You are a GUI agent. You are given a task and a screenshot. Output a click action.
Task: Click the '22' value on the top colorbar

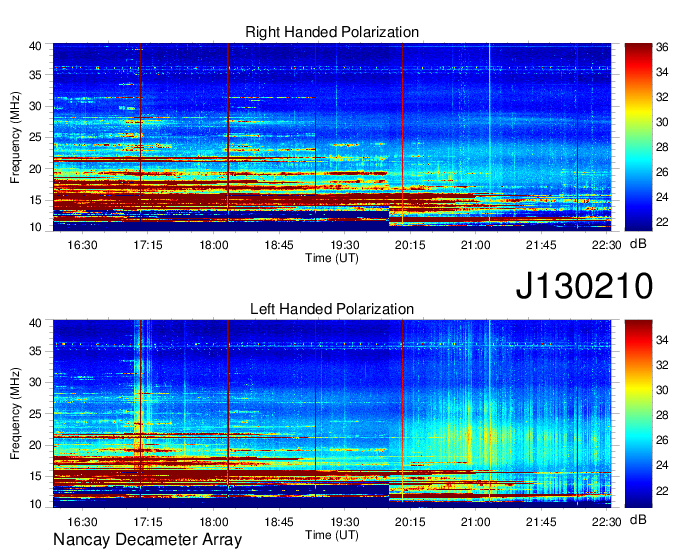click(x=662, y=222)
